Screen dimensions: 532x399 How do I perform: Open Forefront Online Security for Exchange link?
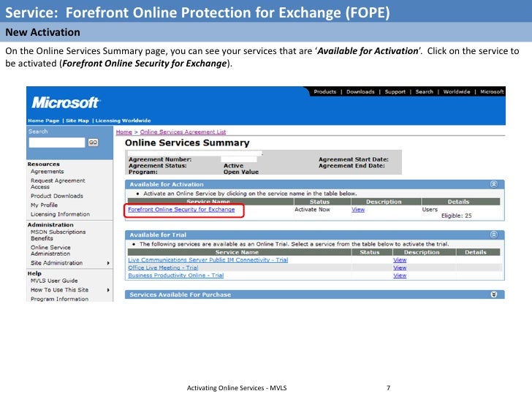tap(181, 210)
